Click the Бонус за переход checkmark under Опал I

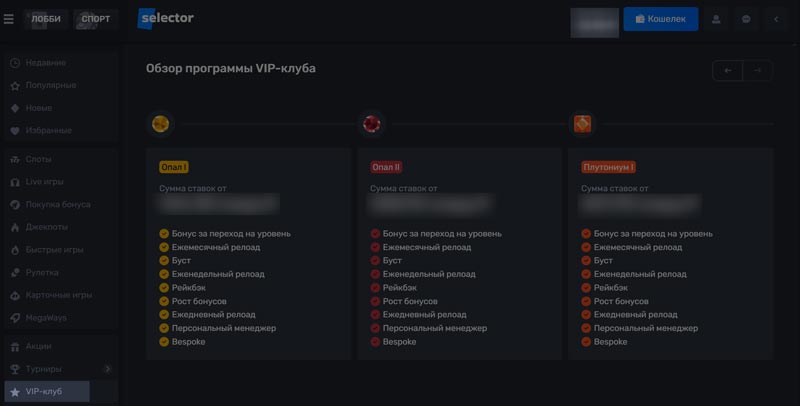(x=164, y=234)
